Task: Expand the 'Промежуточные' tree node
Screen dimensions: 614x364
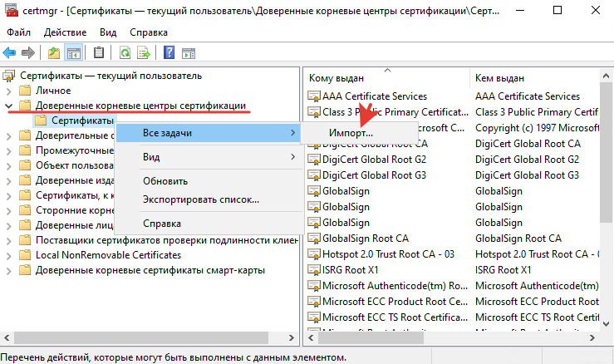Action: (x=9, y=151)
